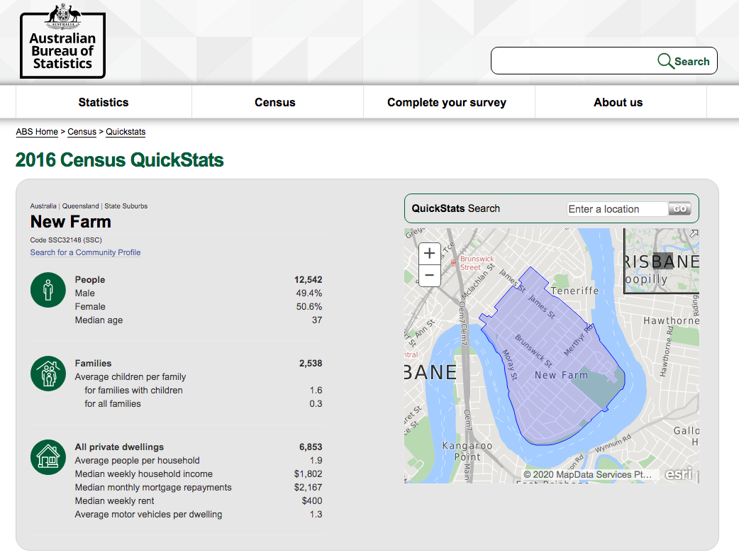Select the private dwellings count 6,853

click(311, 447)
